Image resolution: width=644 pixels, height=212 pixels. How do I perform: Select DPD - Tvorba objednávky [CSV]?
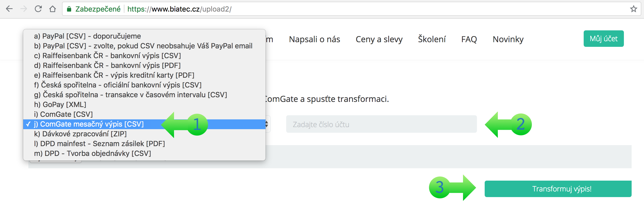coord(92,153)
